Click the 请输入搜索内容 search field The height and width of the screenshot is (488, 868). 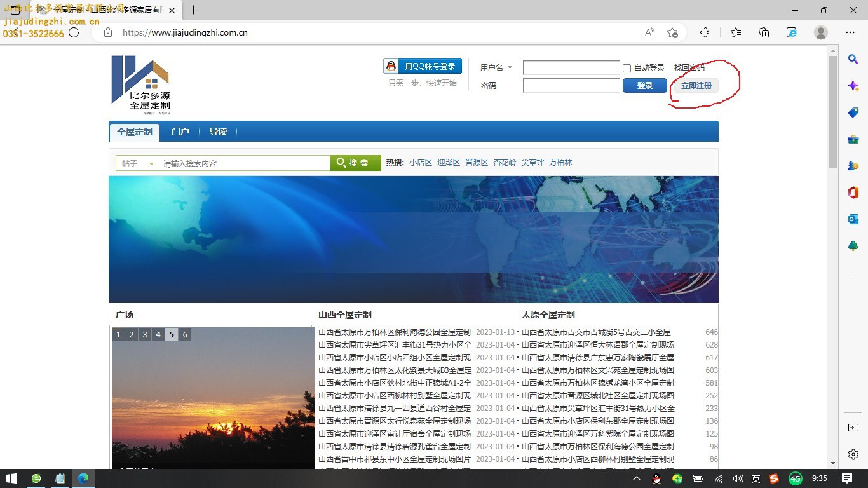click(245, 163)
